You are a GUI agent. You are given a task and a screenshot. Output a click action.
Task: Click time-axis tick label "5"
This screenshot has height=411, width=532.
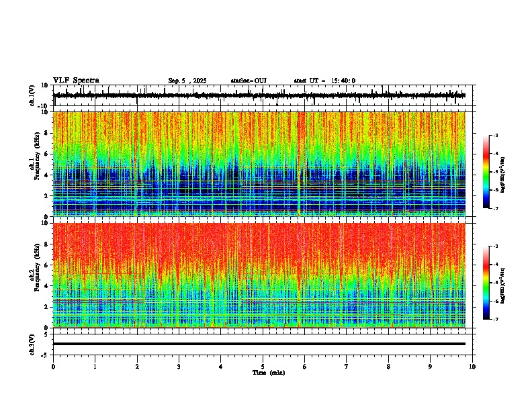[263, 367]
